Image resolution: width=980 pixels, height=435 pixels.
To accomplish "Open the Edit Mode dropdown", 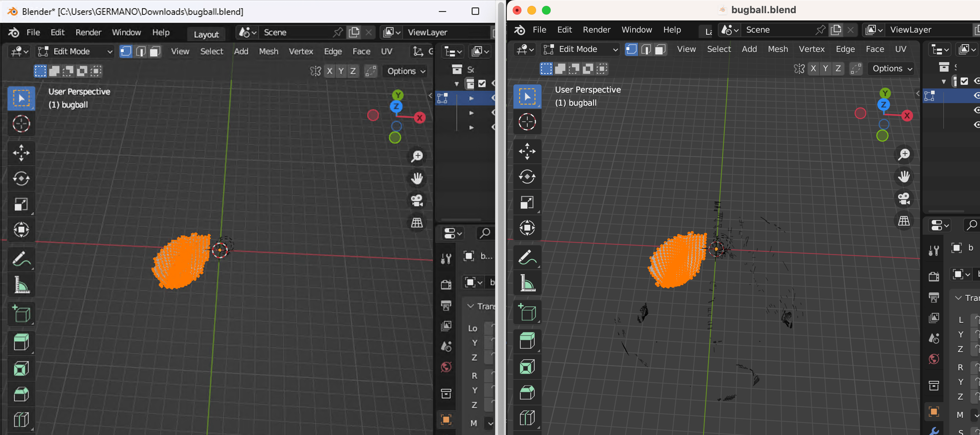I will click(x=74, y=51).
